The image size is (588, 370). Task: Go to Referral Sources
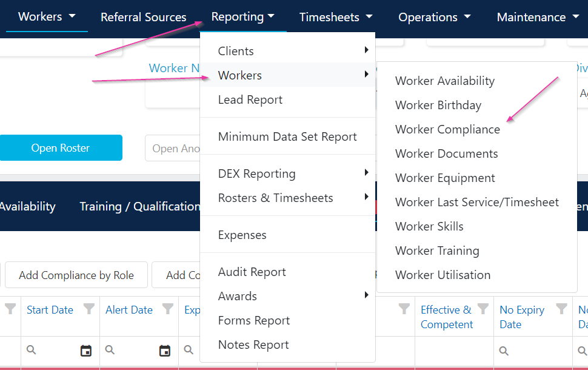tap(143, 17)
